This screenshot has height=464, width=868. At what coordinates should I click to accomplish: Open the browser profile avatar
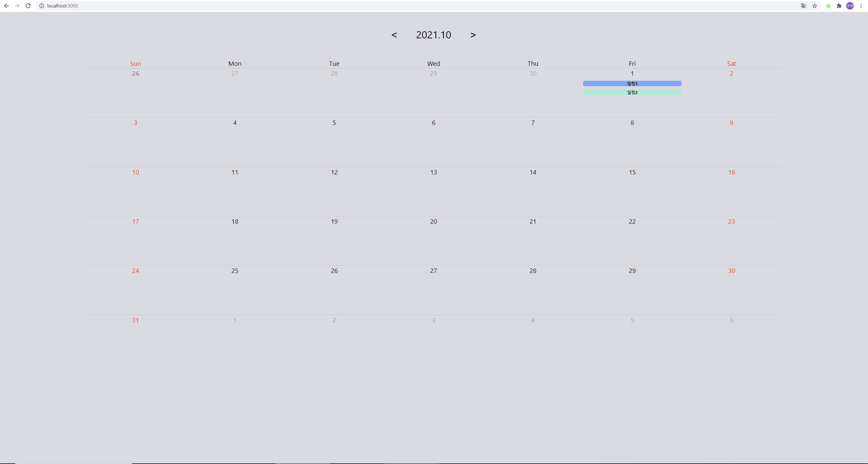(x=850, y=6)
